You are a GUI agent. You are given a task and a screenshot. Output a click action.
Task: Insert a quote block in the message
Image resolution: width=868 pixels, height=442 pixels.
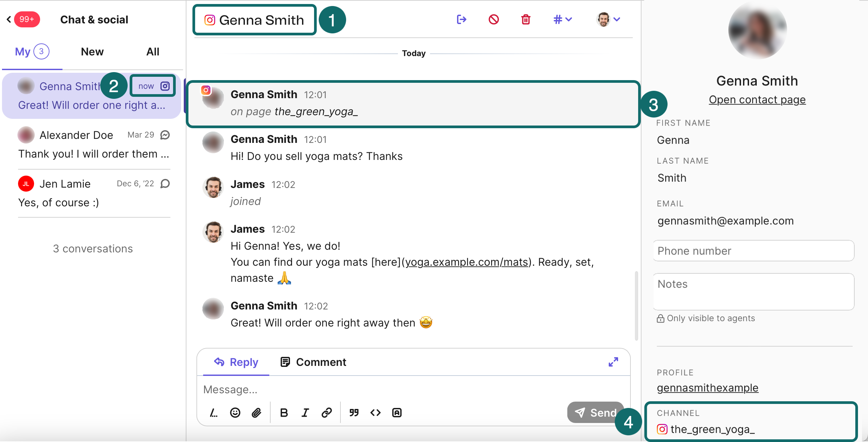point(354,412)
